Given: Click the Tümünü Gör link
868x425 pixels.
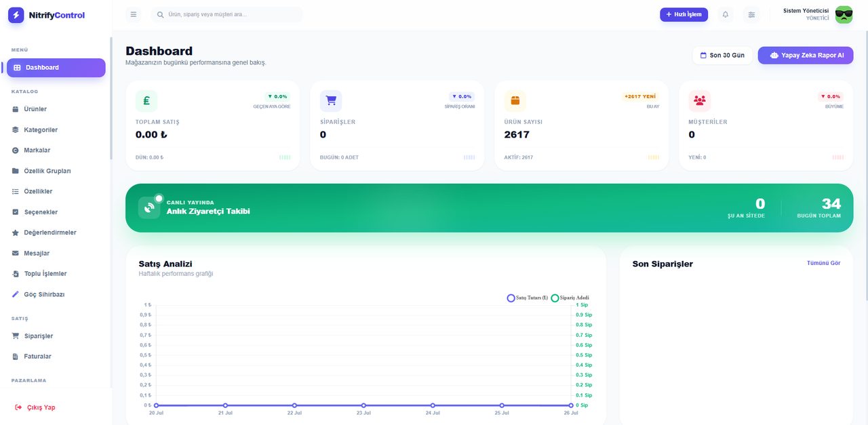Looking at the screenshot, I should (823, 263).
